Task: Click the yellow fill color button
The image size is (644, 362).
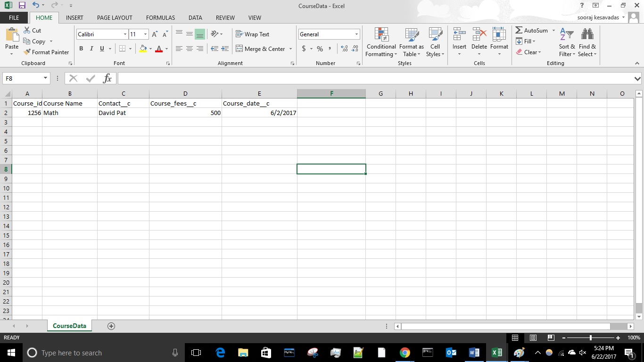Action: (143, 49)
